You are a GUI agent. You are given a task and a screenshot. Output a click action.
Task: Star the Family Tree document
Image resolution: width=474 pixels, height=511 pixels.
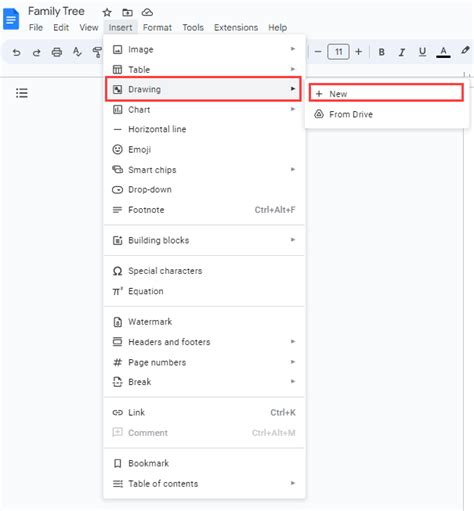click(107, 13)
